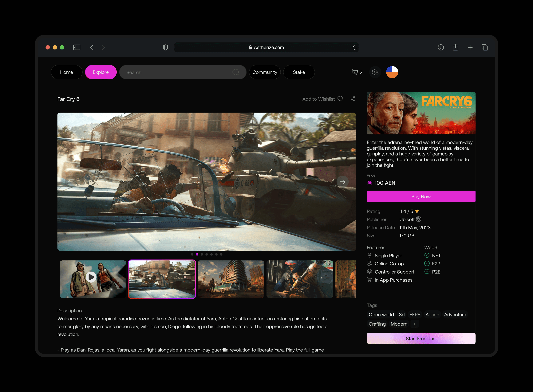Go to previous screenshot arrow

click(x=70, y=182)
